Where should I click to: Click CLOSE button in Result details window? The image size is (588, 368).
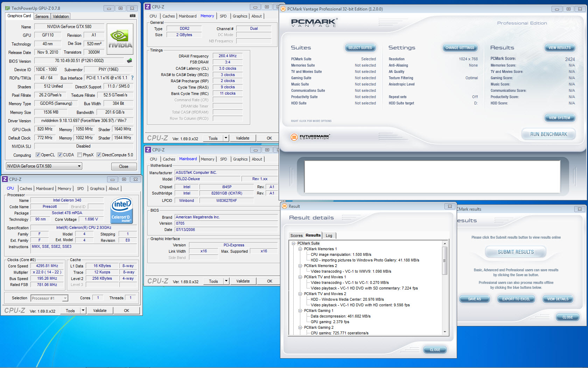[435, 350]
